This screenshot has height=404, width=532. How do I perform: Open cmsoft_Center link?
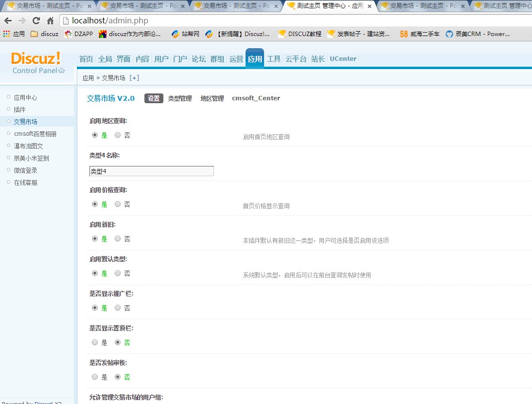256,98
